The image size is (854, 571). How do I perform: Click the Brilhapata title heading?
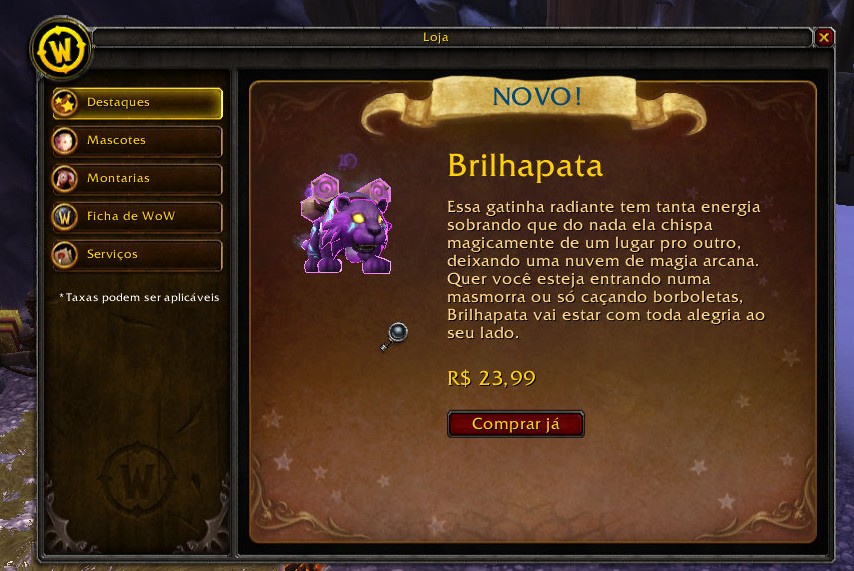pyautogui.click(x=525, y=165)
